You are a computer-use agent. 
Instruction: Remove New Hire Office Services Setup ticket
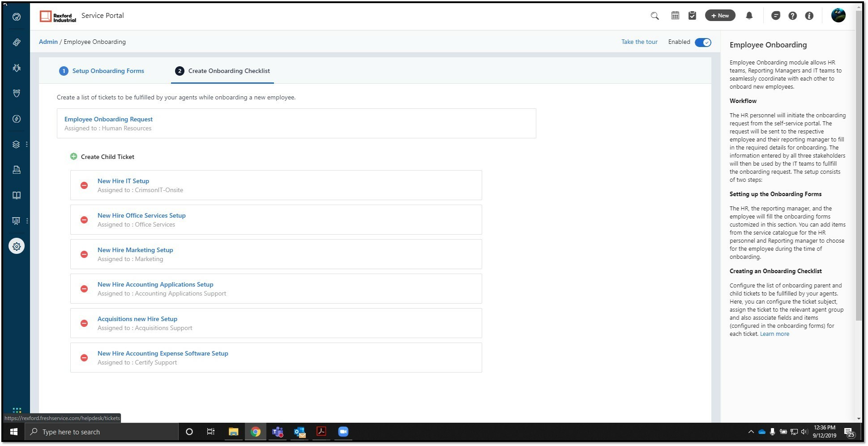[x=84, y=220]
